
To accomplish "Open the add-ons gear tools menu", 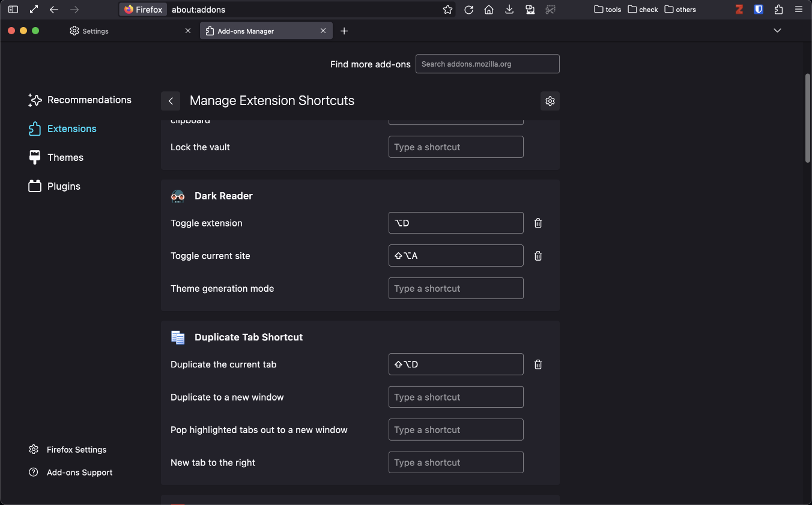I will (550, 101).
